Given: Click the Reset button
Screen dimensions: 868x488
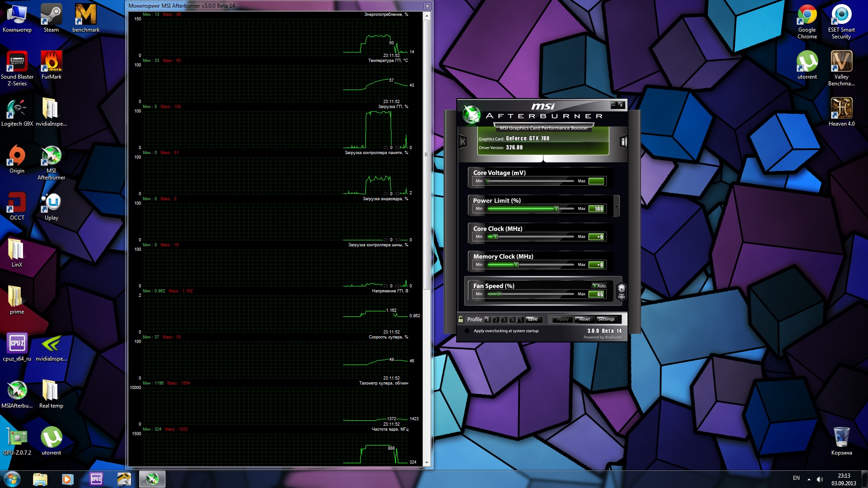Looking at the screenshot, I should coord(584,319).
